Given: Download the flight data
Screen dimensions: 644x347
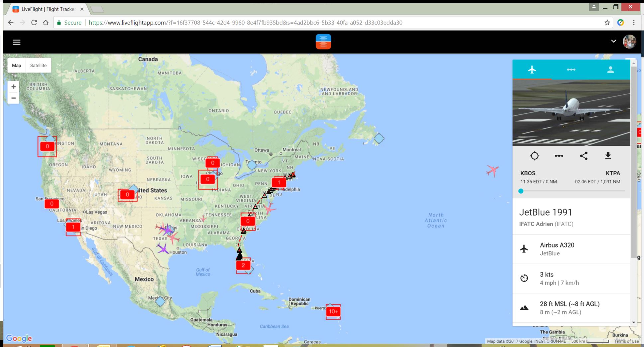Looking at the screenshot, I should click(x=608, y=156).
